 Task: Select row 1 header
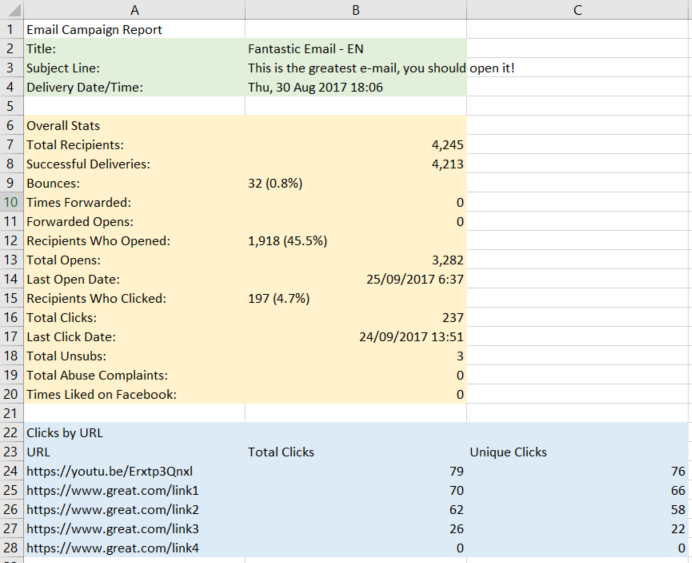pos(11,30)
